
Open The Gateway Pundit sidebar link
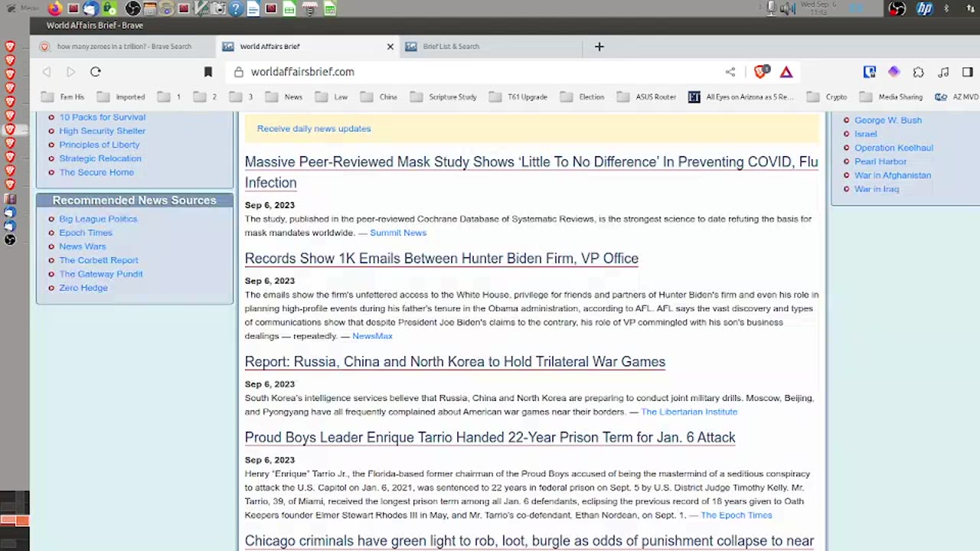(x=101, y=274)
